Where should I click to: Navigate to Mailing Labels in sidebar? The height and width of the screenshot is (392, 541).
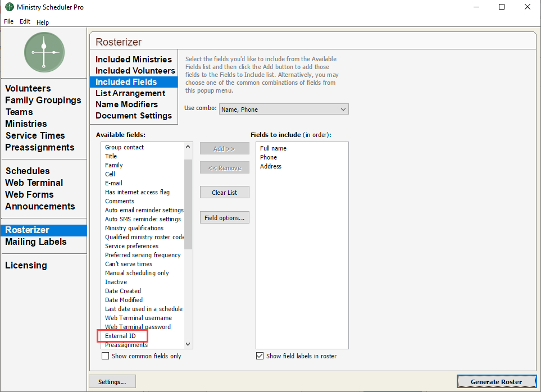[36, 242]
